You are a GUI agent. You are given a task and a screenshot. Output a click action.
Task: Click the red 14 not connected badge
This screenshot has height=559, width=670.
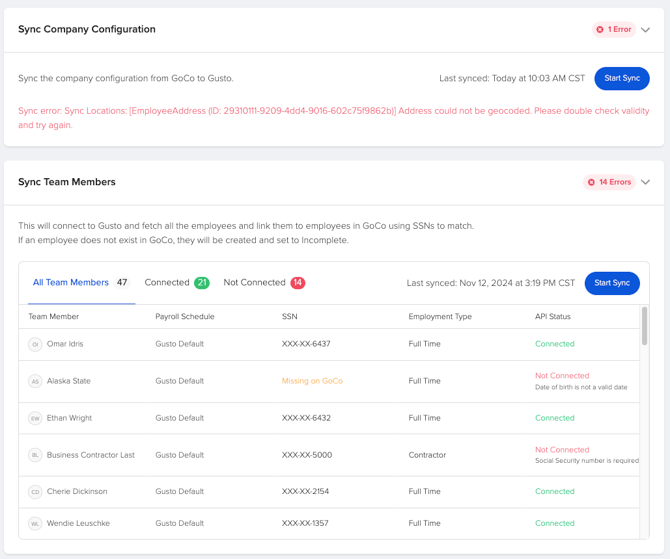pyautogui.click(x=298, y=282)
